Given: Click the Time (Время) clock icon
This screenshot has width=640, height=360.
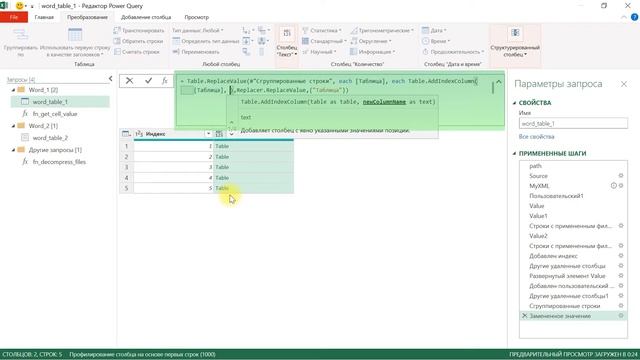Looking at the screenshot, I should [425, 41].
